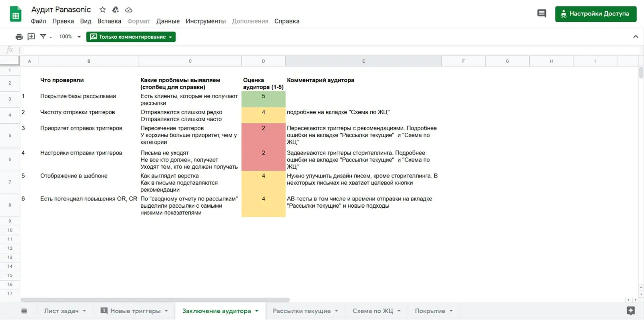Open the all sheets list icon
Viewport: 644px width, 320px height.
click(24, 311)
